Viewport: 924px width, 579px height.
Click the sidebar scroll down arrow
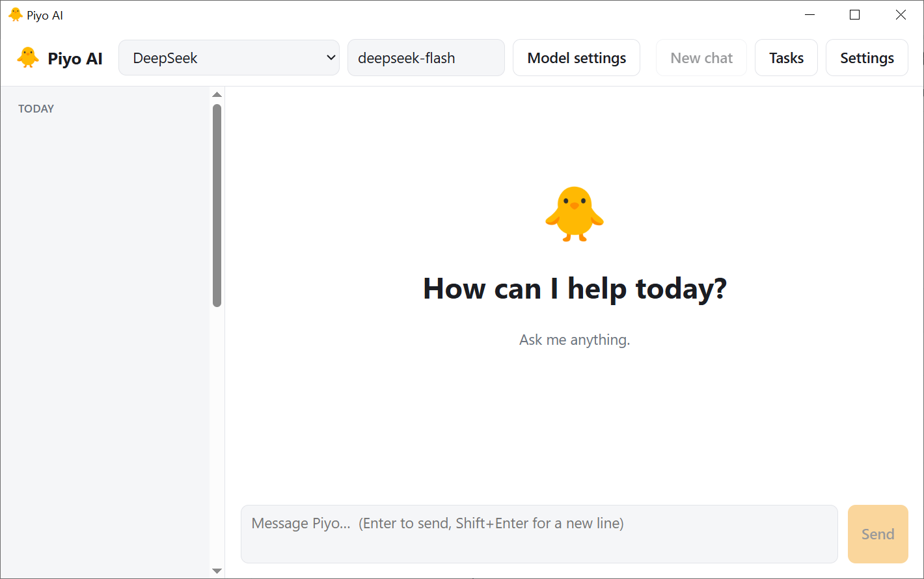coord(217,571)
